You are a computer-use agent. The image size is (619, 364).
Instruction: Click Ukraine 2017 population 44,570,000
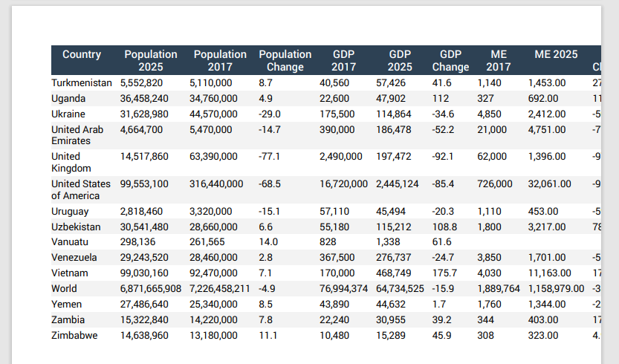(x=213, y=114)
